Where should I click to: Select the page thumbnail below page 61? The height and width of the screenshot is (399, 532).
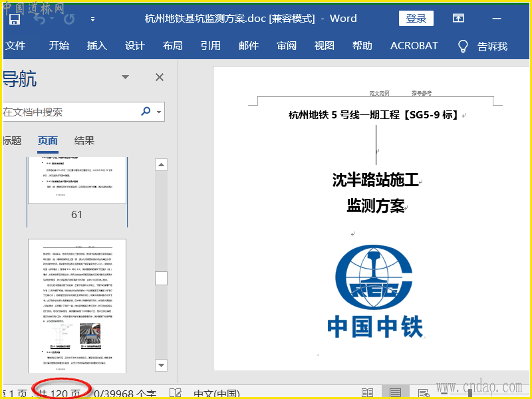coord(77,306)
